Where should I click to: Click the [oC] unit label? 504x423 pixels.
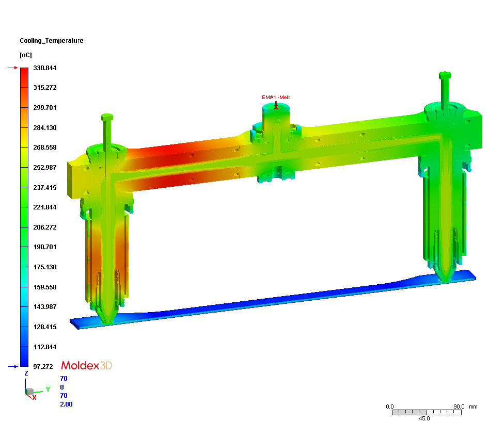pos(26,55)
